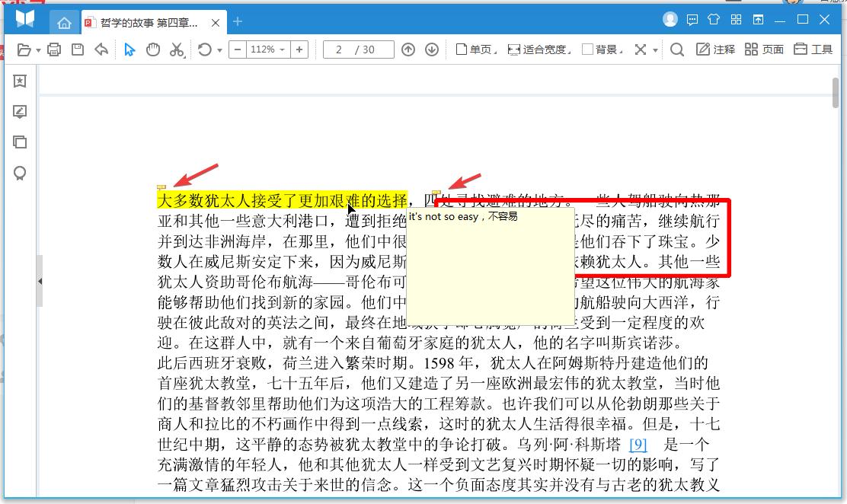Screen dimensions: 847x504
Task: Select the hand pan tool
Action: coord(153,50)
